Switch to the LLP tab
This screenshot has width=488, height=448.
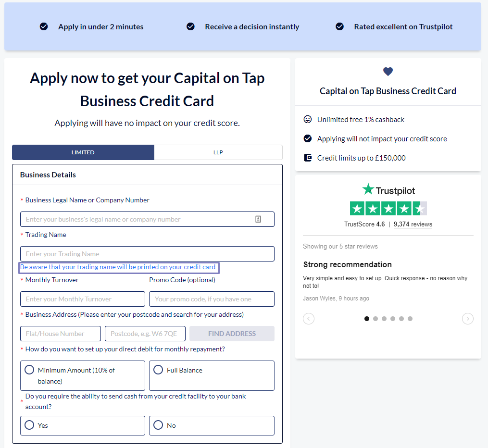(218, 152)
